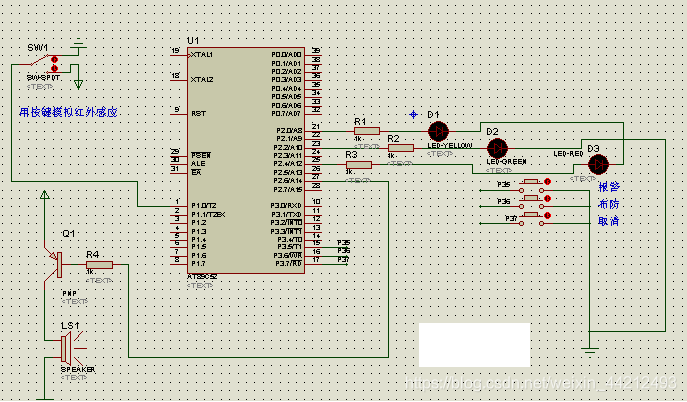Click the ground symbol at bottom right
687x402 pixels.
pos(590,348)
